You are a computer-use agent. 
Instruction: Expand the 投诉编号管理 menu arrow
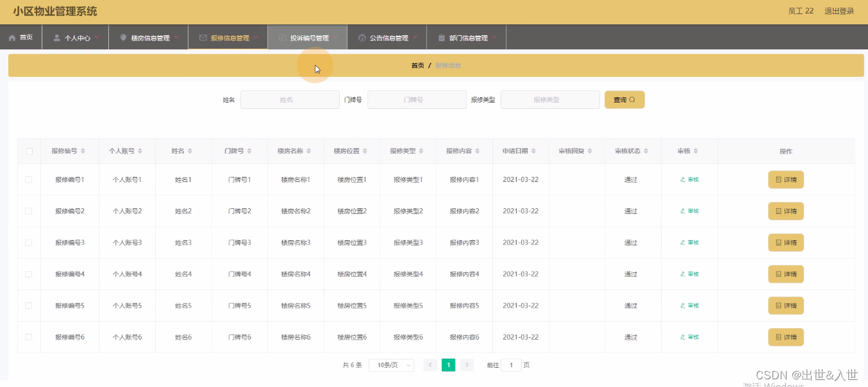coord(335,37)
